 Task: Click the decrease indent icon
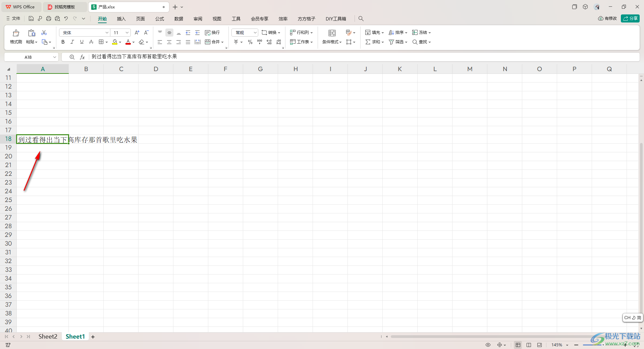(x=188, y=33)
